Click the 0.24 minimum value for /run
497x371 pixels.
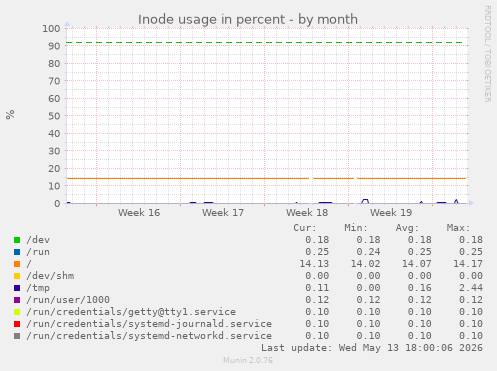368,252
